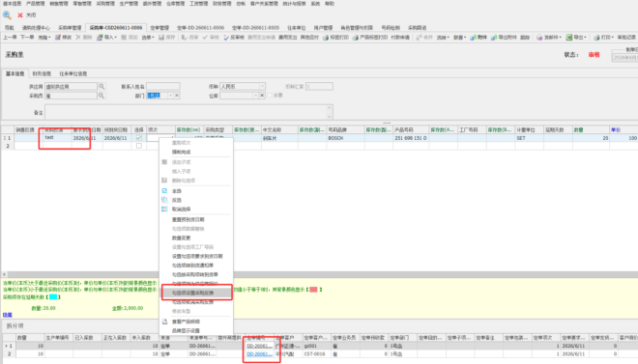Click the 合并 merge toolbar icon
Viewport: 638px width, 364px height.
(419, 37)
